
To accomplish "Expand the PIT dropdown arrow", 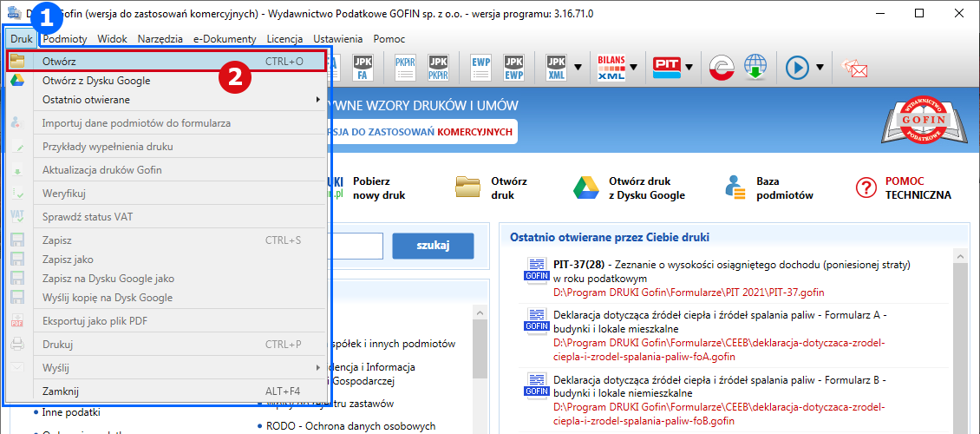I will (x=689, y=66).
